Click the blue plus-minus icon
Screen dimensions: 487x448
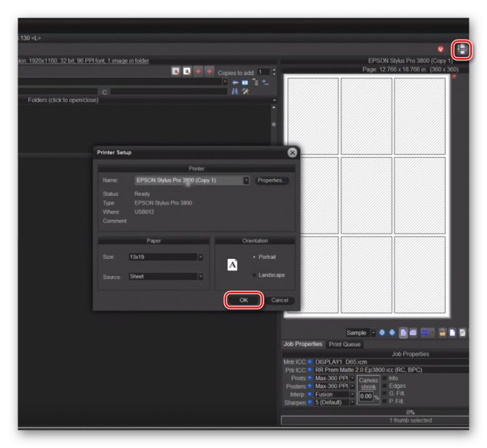pyautogui.click(x=265, y=83)
